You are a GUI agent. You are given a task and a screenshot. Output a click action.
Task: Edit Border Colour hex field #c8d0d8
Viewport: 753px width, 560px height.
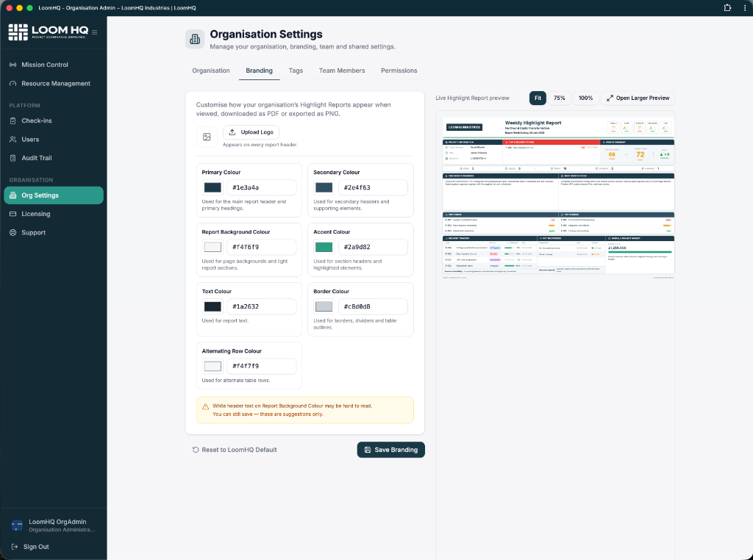click(373, 306)
